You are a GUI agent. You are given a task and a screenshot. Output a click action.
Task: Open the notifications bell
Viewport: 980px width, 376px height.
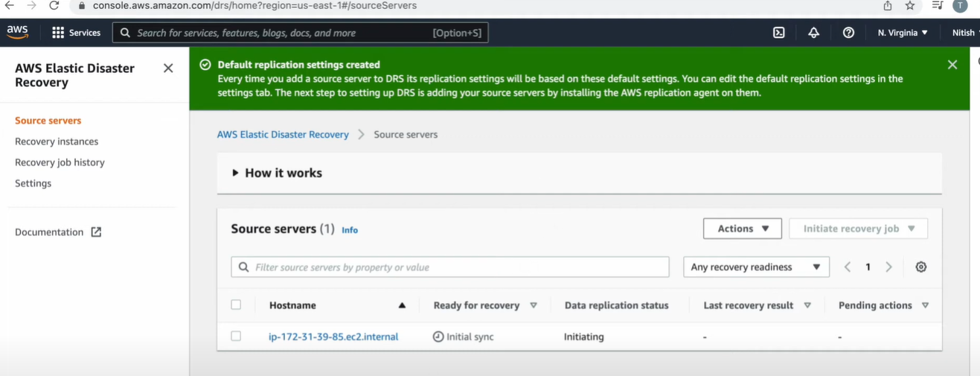pos(813,33)
